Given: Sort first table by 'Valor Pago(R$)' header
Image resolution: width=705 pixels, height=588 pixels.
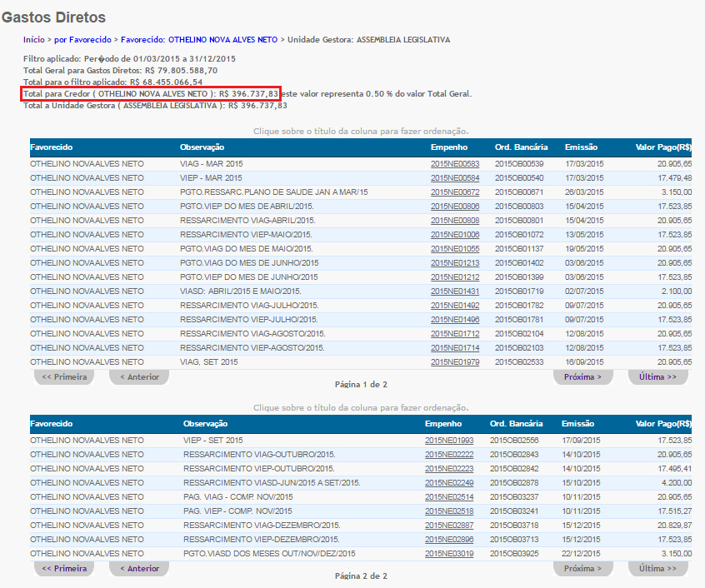Looking at the screenshot, I should (662, 147).
